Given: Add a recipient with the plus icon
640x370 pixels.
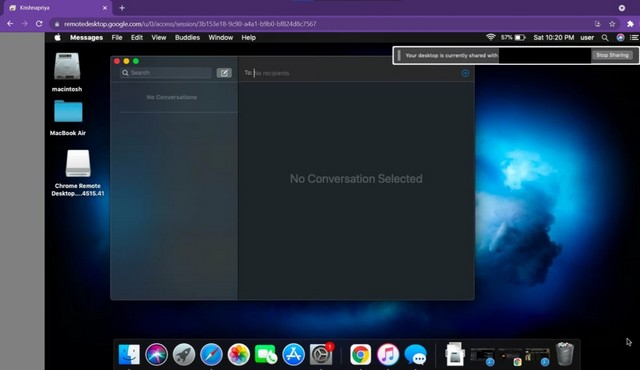Looking at the screenshot, I should (465, 73).
